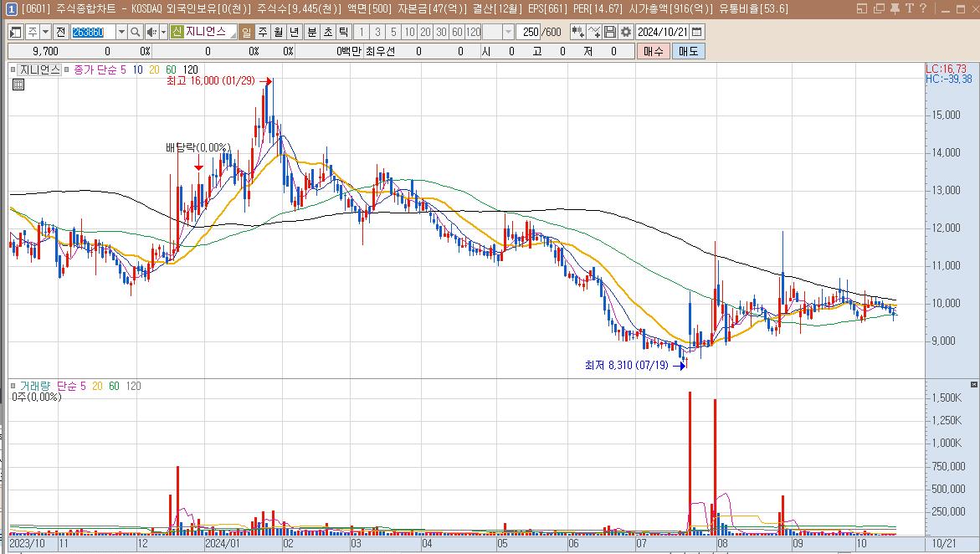Open help question mark icon
Image resolution: width=980 pixels, height=554 pixels.
pos(922,8)
